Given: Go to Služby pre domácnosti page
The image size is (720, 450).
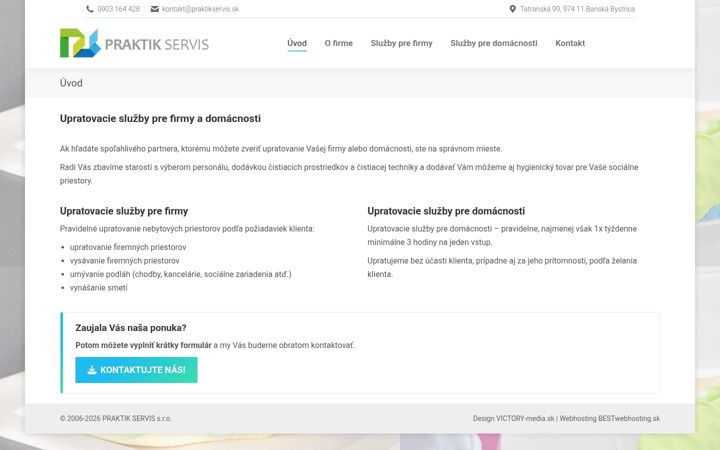Looking at the screenshot, I should pos(494,43).
